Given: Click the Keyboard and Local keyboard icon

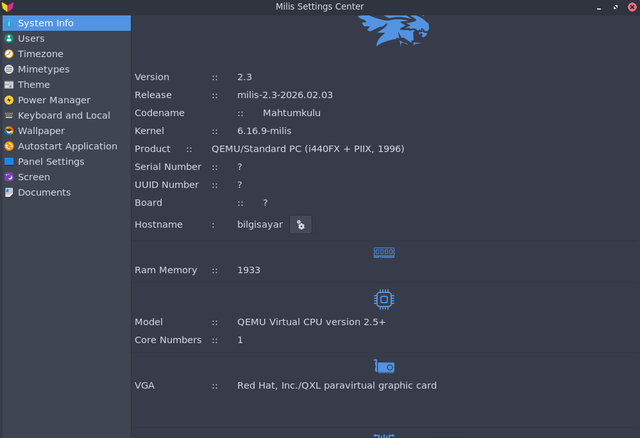Looking at the screenshot, I should coord(9,116).
